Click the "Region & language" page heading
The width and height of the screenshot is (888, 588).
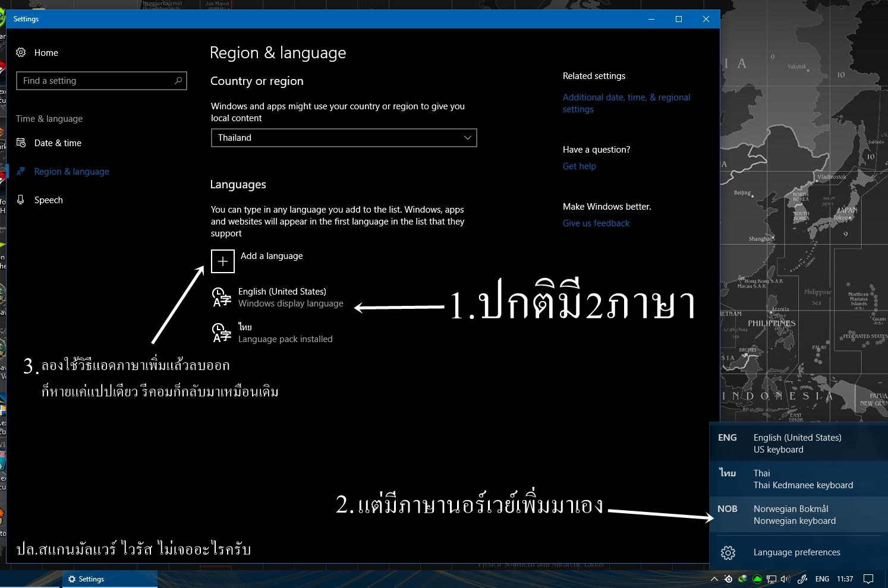[278, 53]
